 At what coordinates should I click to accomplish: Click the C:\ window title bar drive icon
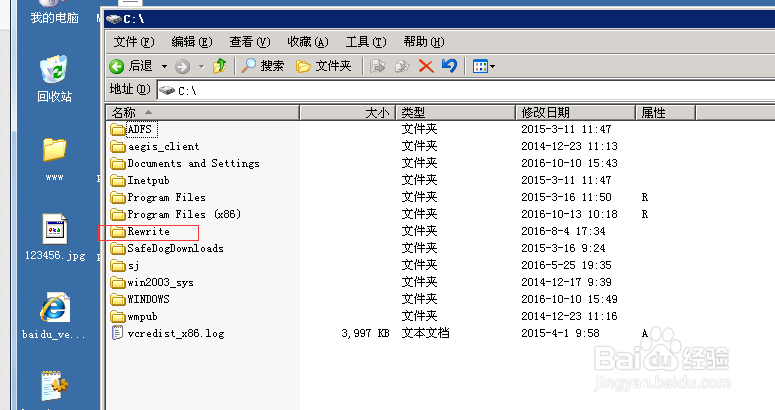(114, 19)
